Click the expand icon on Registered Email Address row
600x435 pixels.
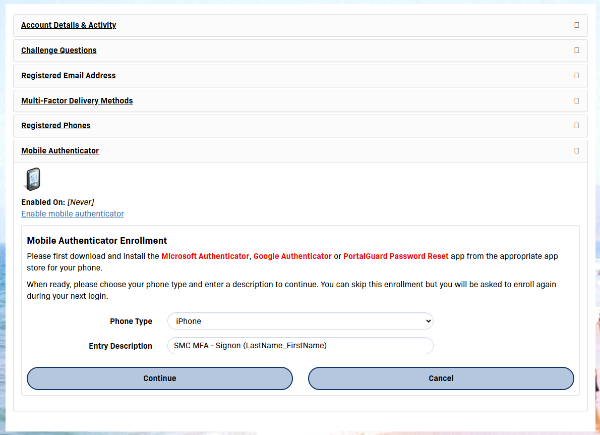tap(576, 75)
